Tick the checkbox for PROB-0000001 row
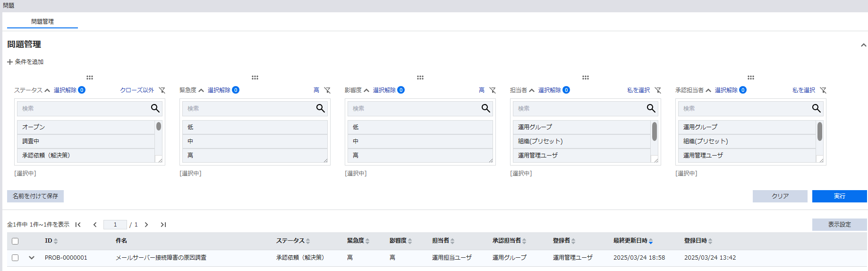The image size is (868, 271). click(x=15, y=258)
